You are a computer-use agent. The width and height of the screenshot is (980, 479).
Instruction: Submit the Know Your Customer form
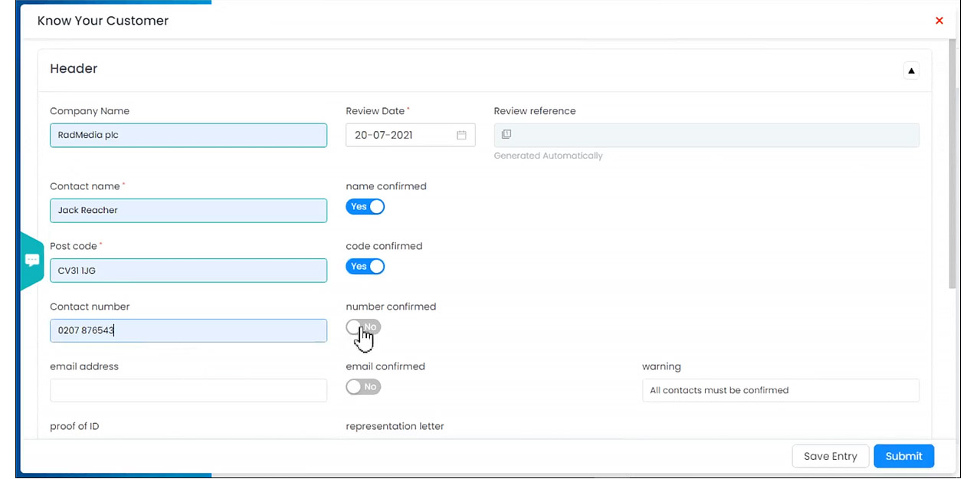[x=903, y=456]
